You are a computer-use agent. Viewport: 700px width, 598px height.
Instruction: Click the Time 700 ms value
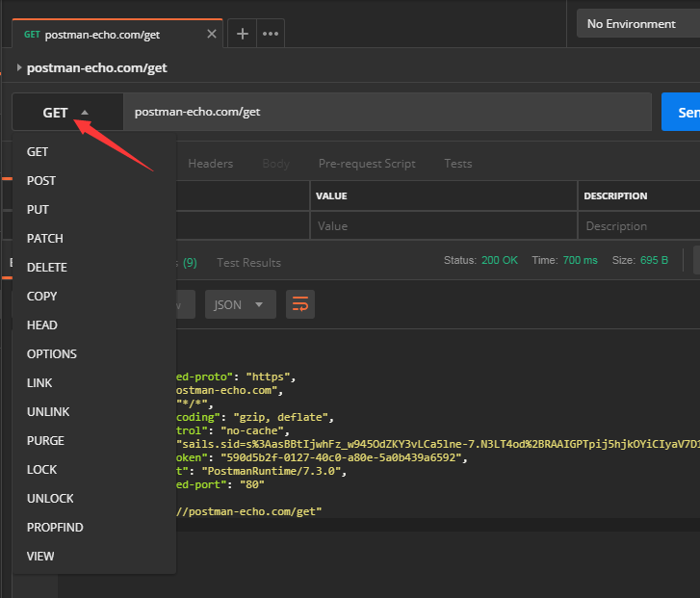tap(580, 260)
